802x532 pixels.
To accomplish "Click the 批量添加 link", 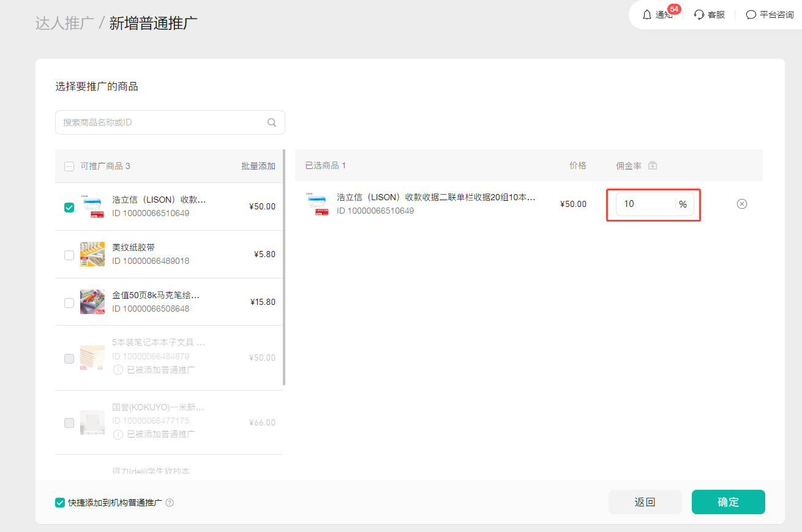I will coord(258,166).
